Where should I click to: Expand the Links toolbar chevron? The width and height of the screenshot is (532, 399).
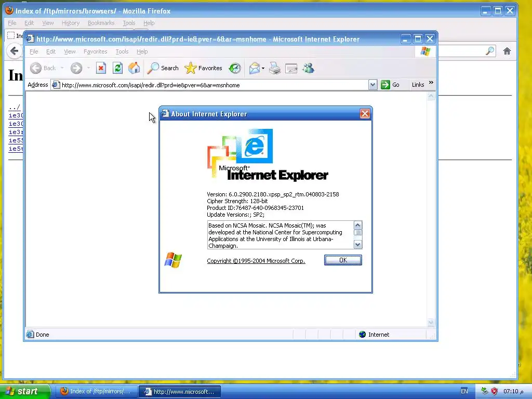coord(431,83)
